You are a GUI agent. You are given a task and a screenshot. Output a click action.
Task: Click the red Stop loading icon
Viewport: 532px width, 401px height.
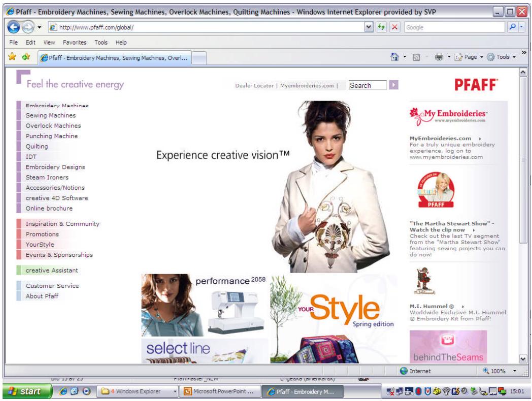[x=394, y=27]
